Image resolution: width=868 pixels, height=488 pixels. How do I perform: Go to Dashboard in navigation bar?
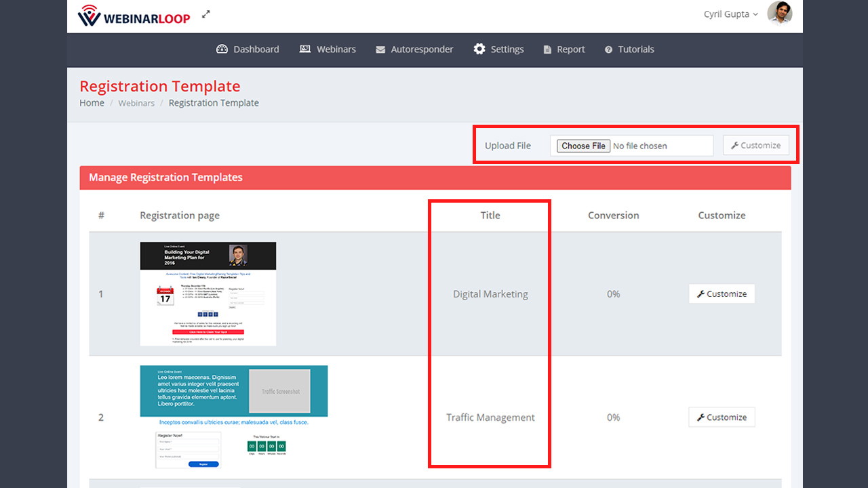pyautogui.click(x=248, y=49)
